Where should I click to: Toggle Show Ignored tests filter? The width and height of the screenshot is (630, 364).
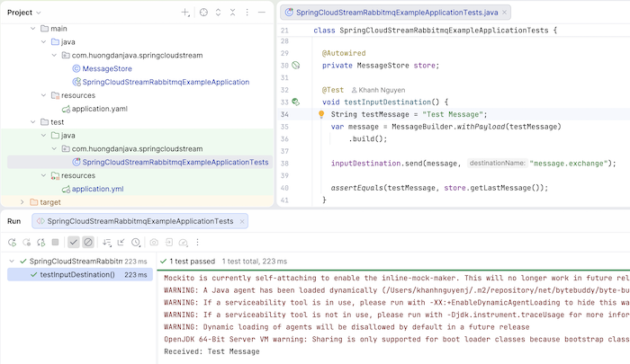[88, 242]
